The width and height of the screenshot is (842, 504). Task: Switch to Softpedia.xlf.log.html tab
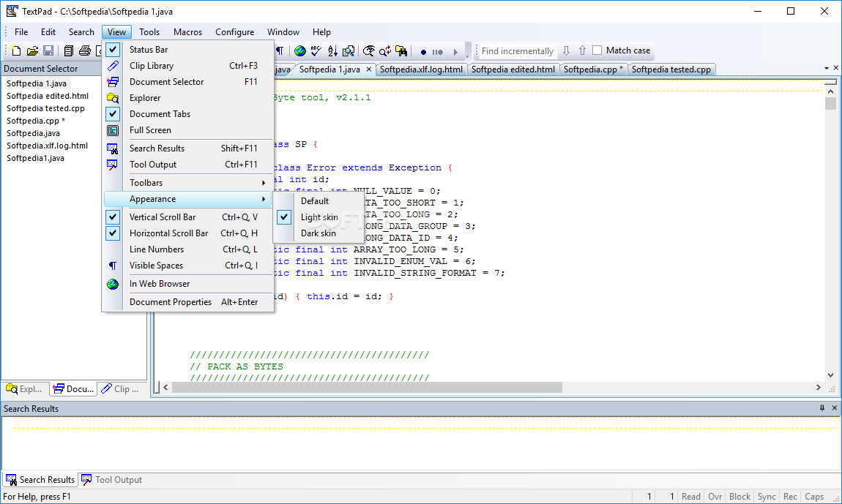421,69
